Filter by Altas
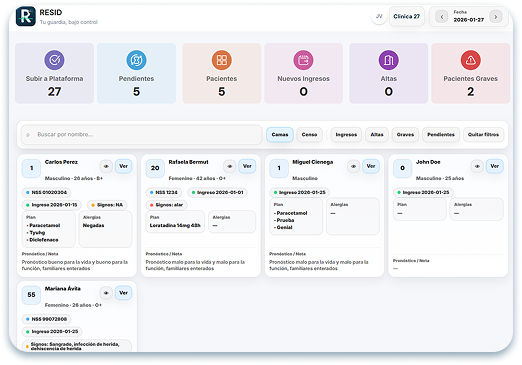522x365 pixels. [x=377, y=135]
